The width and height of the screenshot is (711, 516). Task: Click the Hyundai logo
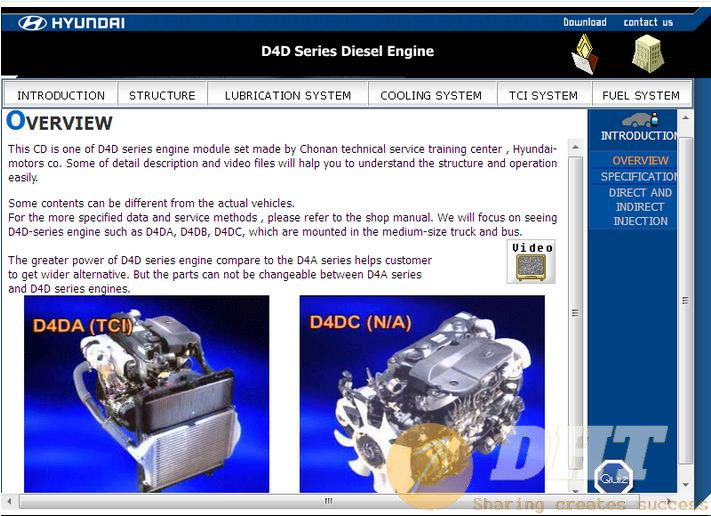pos(71,23)
